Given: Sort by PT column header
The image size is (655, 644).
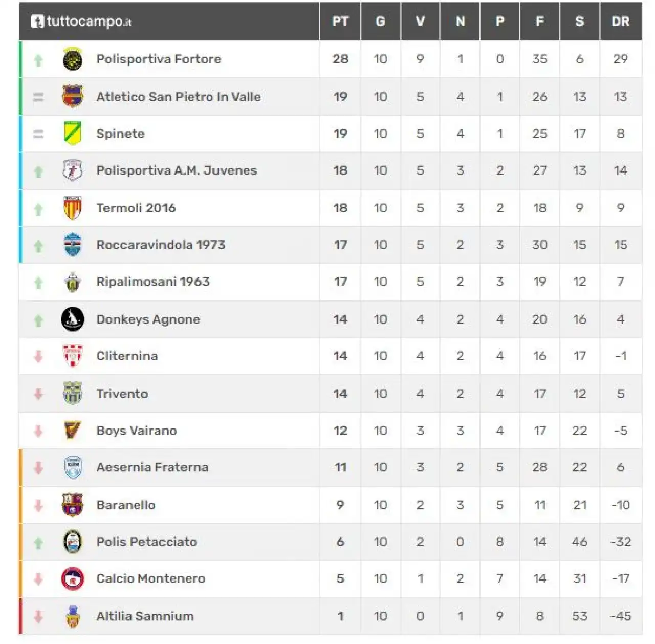Looking at the screenshot, I should pyautogui.click(x=340, y=22).
